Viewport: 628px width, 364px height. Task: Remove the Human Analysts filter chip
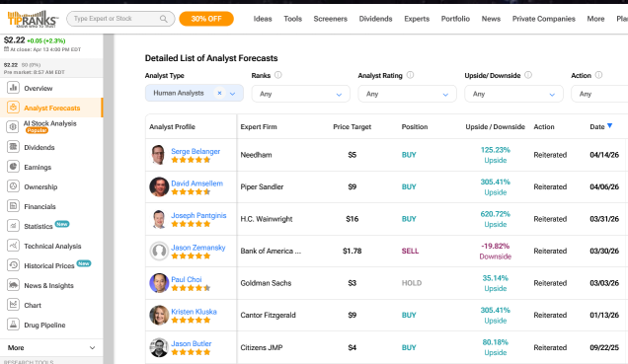219,93
